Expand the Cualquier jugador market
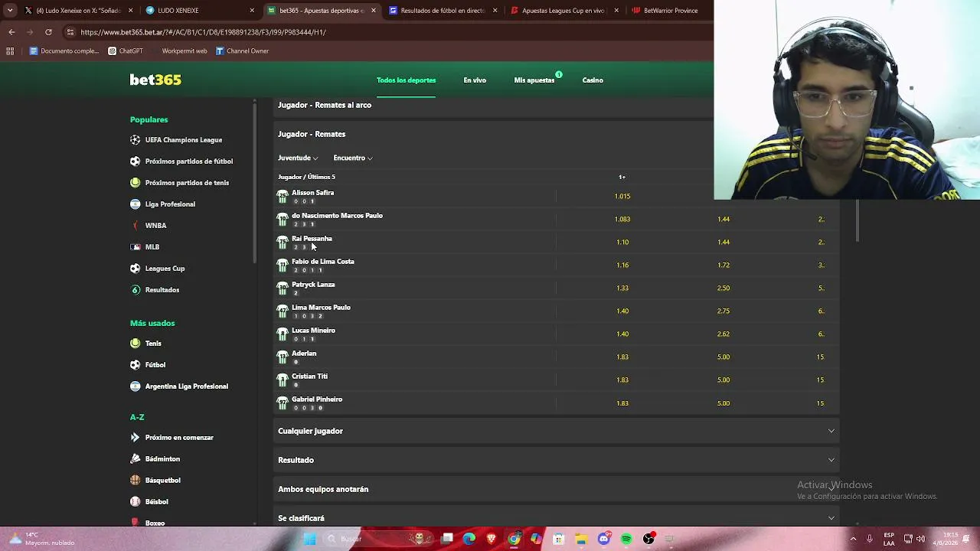The width and height of the screenshot is (980, 551). tap(557, 431)
